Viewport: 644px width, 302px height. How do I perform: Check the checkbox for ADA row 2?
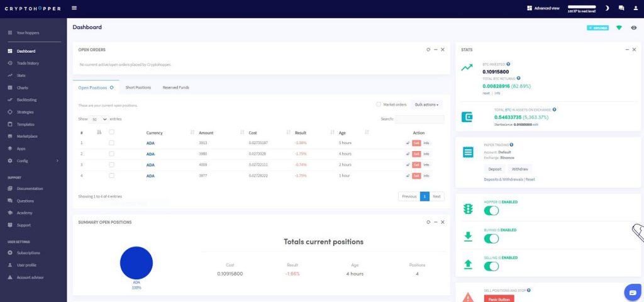point(111,154)
